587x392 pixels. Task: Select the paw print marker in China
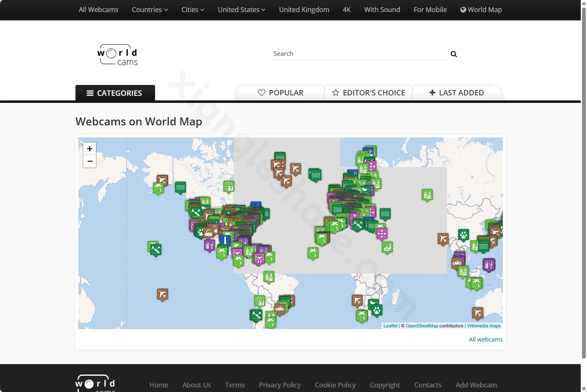(x=464, y=235)
